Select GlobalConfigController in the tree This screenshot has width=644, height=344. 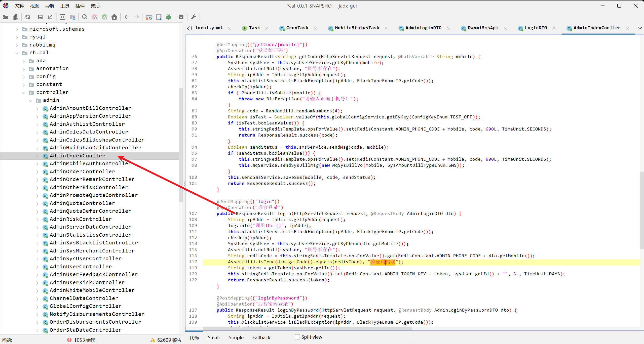point(85,306)
